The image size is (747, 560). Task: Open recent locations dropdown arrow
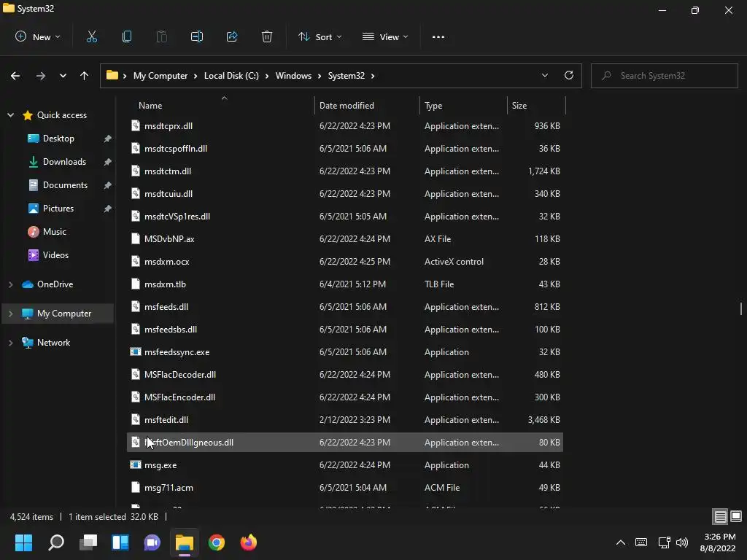(x=63, y=76)
